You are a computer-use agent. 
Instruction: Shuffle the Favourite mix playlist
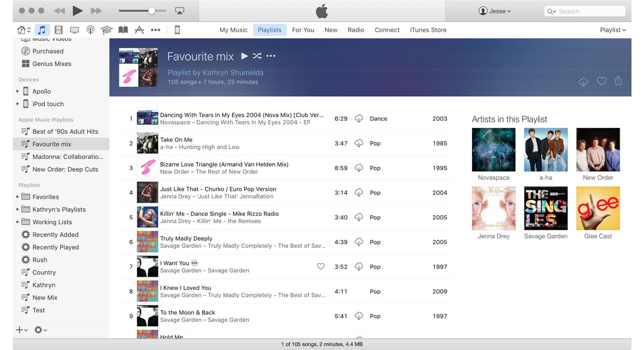(x=257, y=56)
